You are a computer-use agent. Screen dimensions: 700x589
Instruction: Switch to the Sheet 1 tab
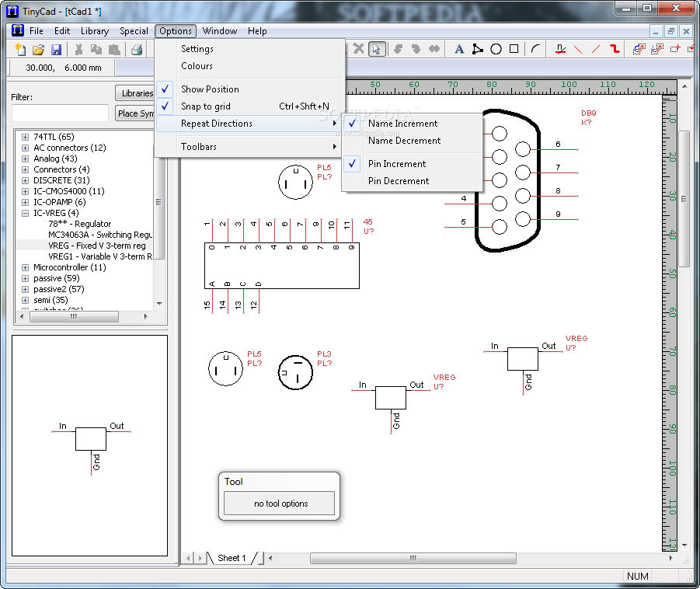tap(232, 557)
